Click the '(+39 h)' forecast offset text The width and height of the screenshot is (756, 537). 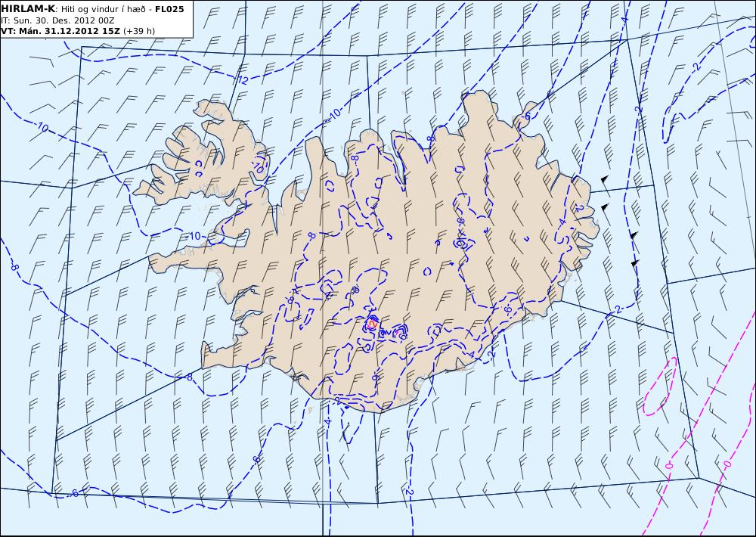point(139,31)
